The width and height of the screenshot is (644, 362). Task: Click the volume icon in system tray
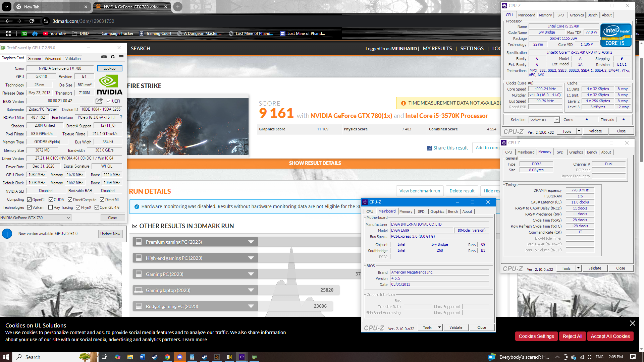point(589,357)
